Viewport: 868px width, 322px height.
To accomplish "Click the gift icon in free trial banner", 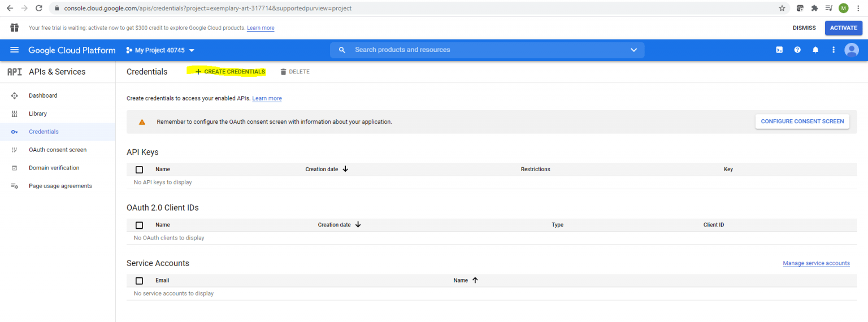I will point(15,28).
